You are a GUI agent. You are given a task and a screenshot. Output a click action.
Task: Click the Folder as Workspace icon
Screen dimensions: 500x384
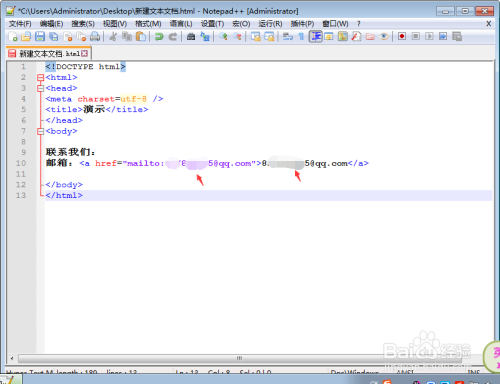(370, 36)
